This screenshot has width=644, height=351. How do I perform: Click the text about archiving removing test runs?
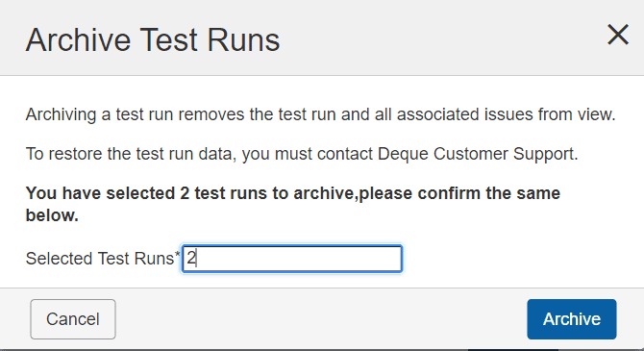pyautogui.click(x=320, y=114)
